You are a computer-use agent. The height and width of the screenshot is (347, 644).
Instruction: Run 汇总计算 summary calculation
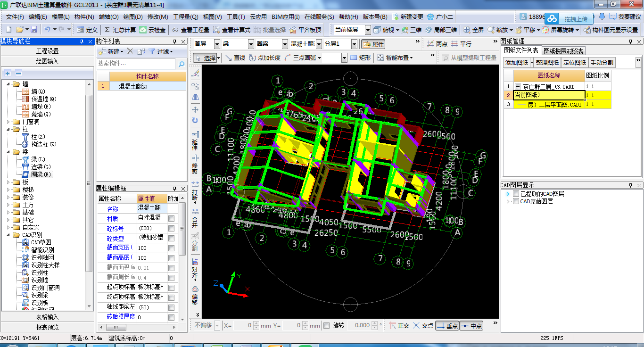pyautogui.click(x=120, y=30)
